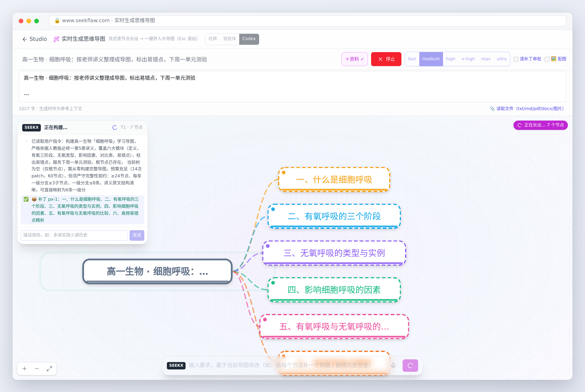Select fast effort level

(412, 59)
